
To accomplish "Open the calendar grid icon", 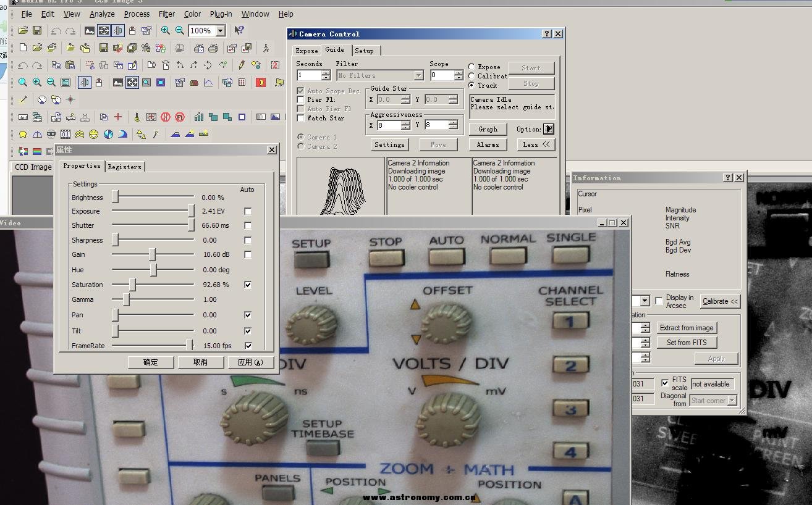I will (242, 82).
